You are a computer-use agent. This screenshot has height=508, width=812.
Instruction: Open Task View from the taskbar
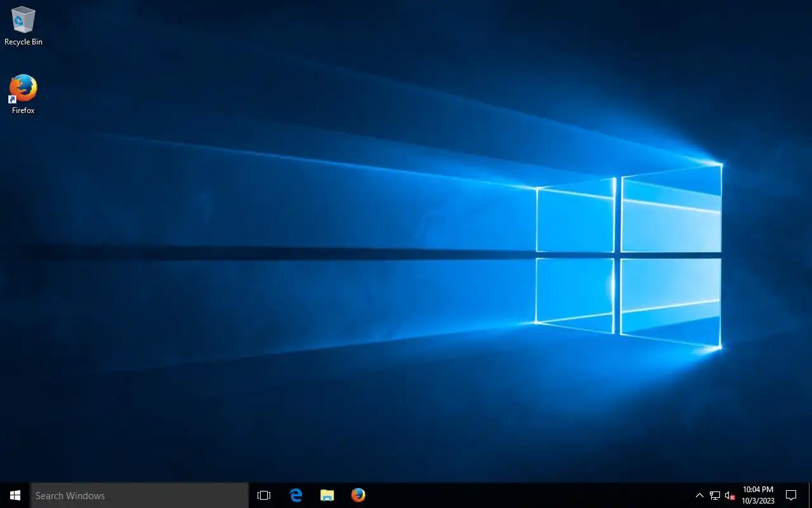264,495
